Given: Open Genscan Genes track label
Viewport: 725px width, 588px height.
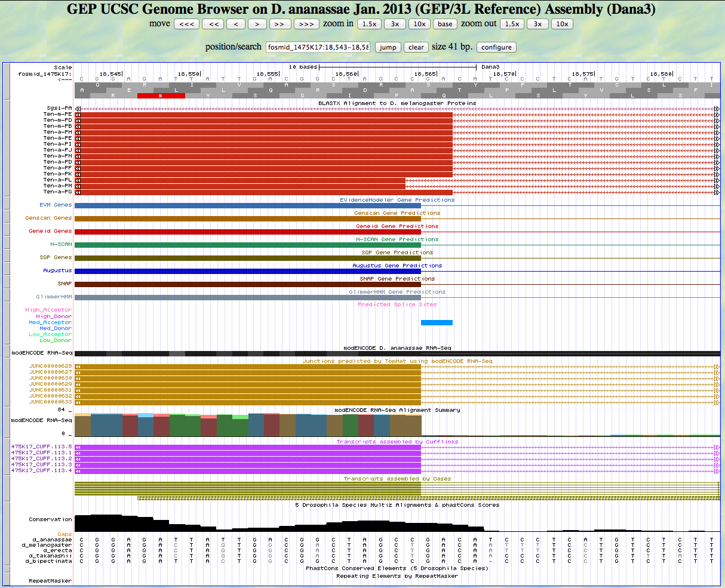Looking at the screenshot, I should point(48,218).
